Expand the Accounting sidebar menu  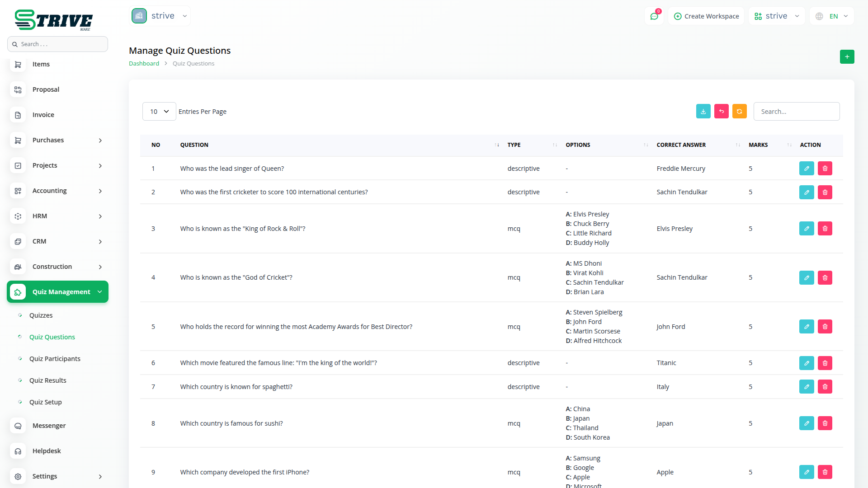pyautogui.click(x=57, y=191)
